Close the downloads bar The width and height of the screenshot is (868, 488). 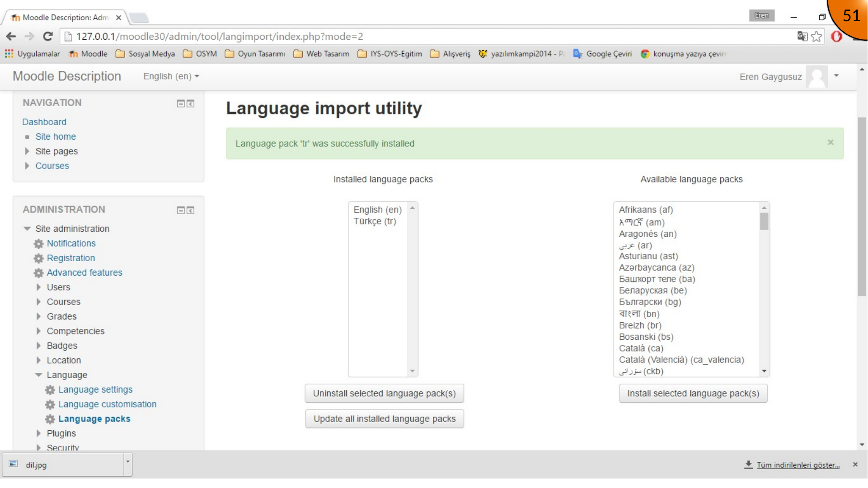855,465
